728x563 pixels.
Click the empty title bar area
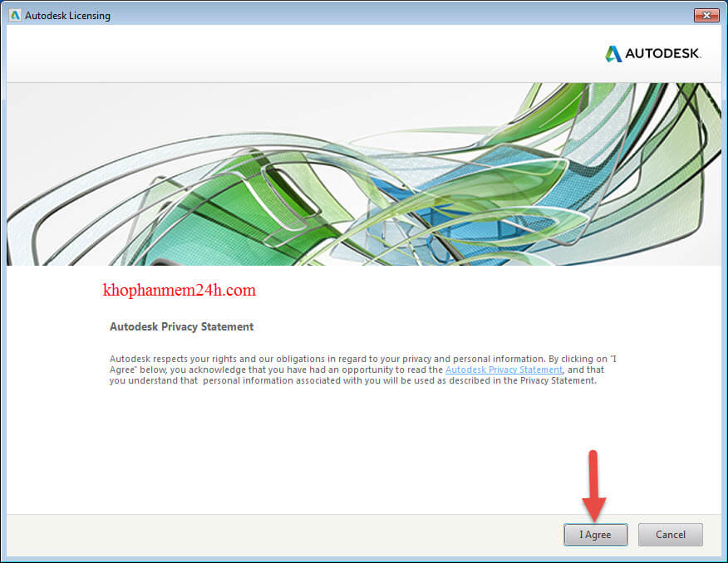pos(374,15)
